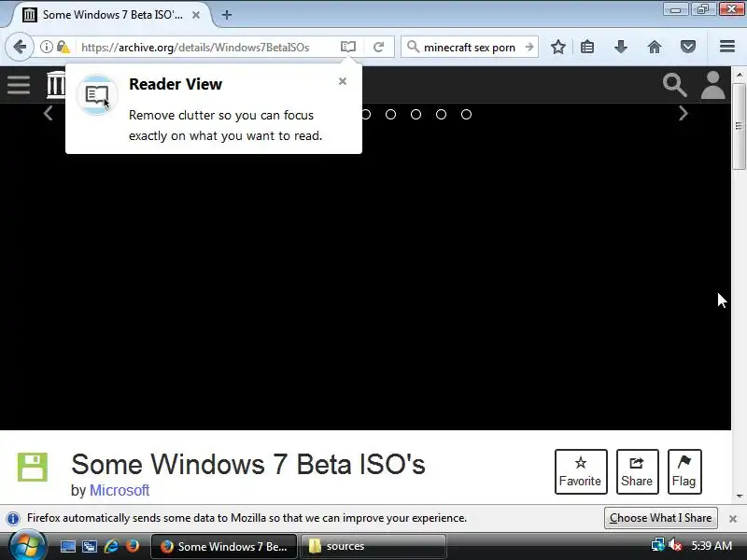Open the Windows Start menu orb

coord(28,546)
